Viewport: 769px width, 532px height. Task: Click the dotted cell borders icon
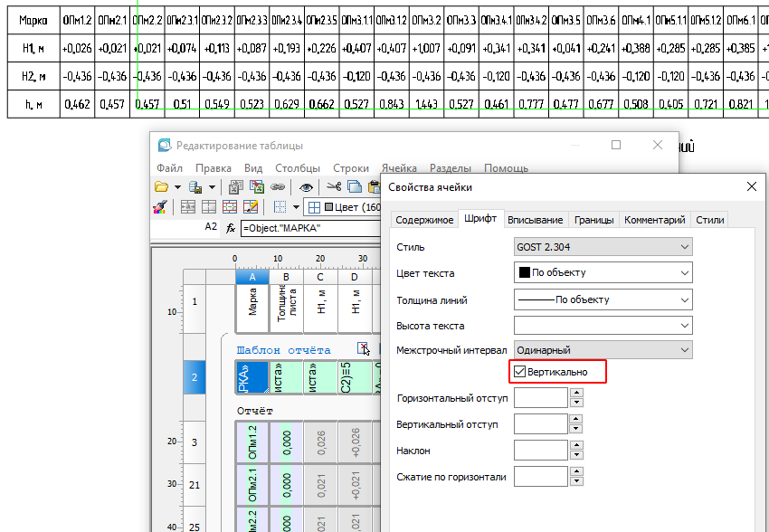pyautogui.click(x=280, y=207)
